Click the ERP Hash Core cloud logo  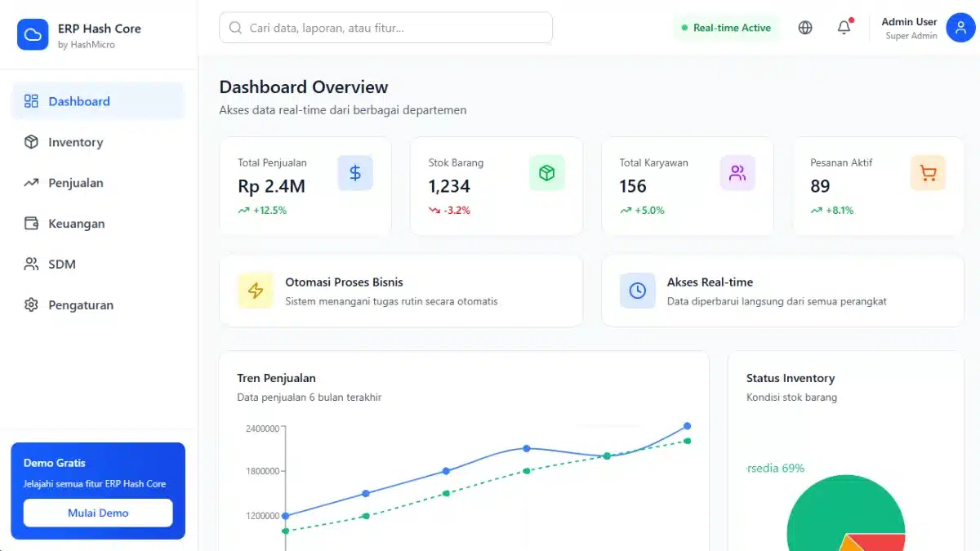click(x=33, y=35)
